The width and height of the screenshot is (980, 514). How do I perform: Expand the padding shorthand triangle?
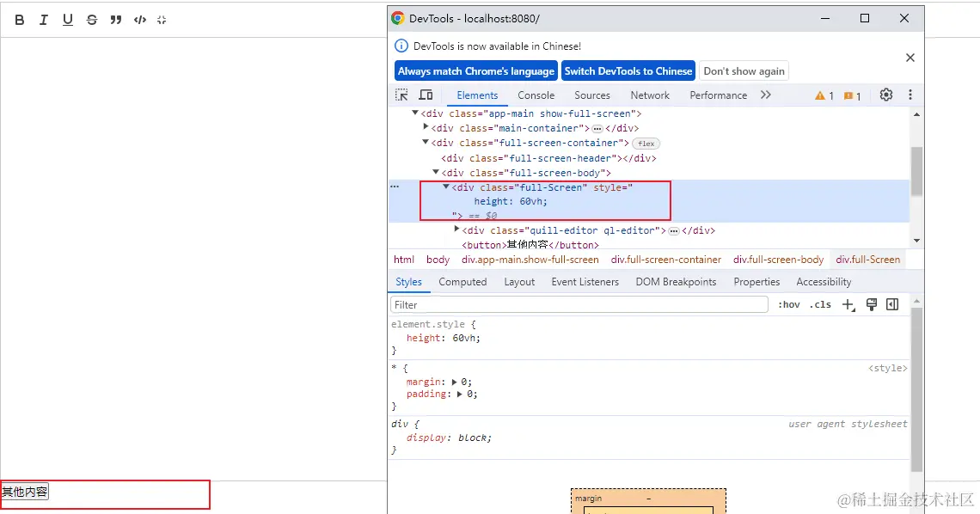(459, 394)
